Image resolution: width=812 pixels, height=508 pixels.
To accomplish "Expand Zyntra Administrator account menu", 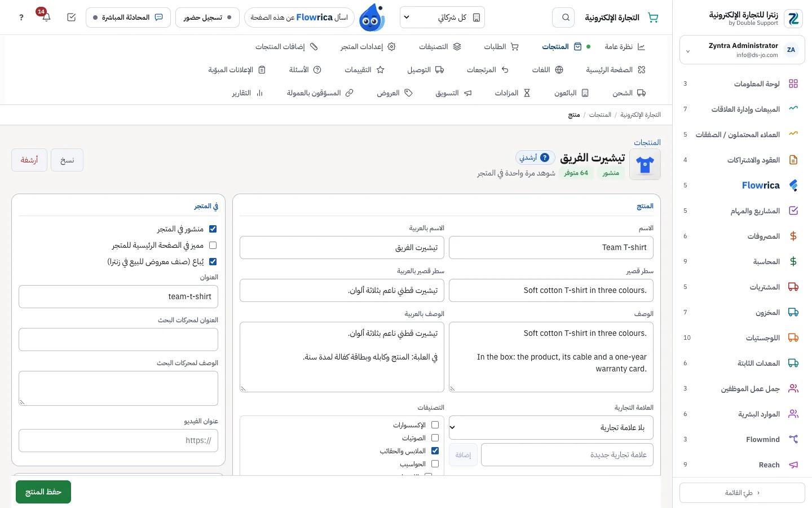I will point(742,50).
